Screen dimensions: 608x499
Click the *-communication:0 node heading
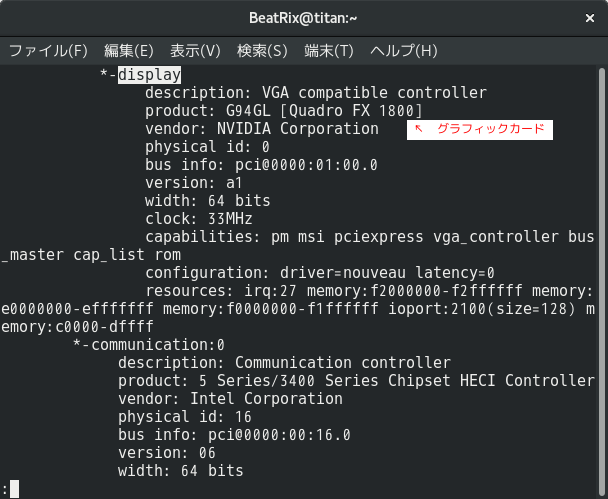(x=149, y=345)
